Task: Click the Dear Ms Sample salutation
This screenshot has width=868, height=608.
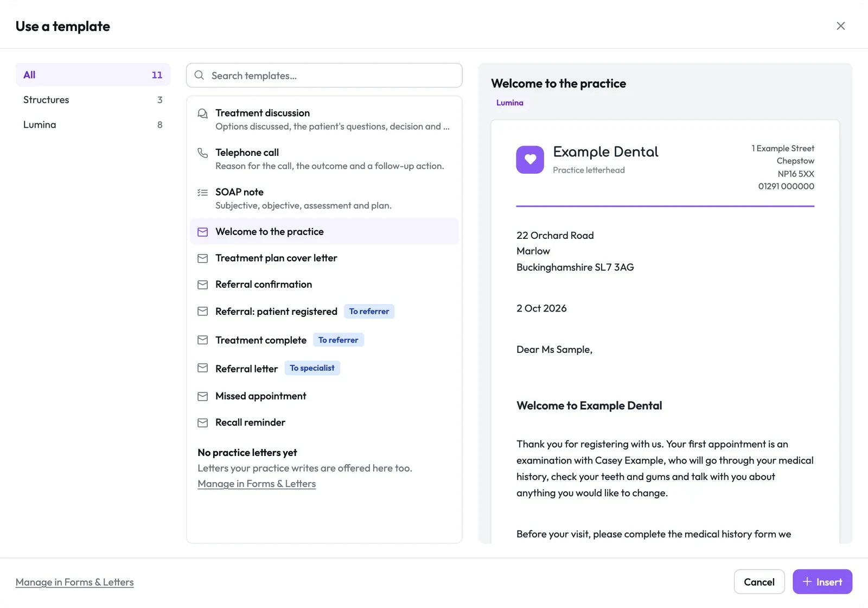Action: (x=554, y=350)
